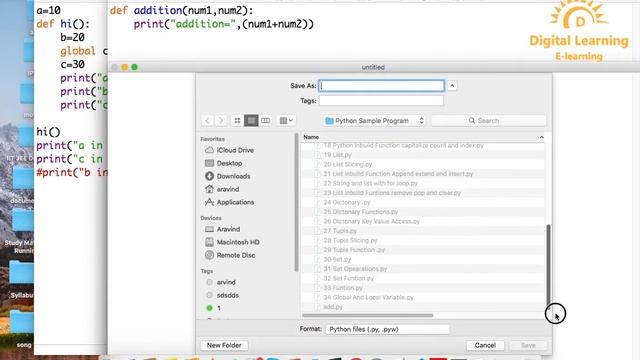Click the file list horizontal scrollbar

367,315
